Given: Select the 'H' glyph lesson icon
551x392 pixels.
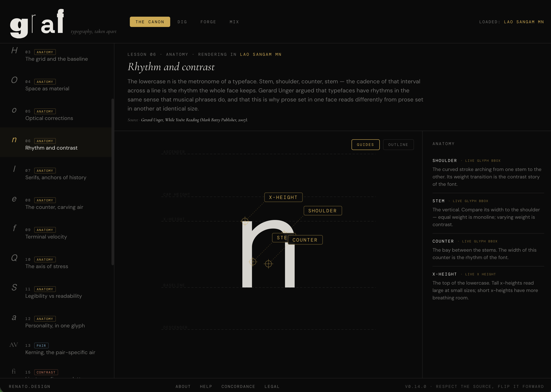Looking at the screenshot, I should point(14,50).
